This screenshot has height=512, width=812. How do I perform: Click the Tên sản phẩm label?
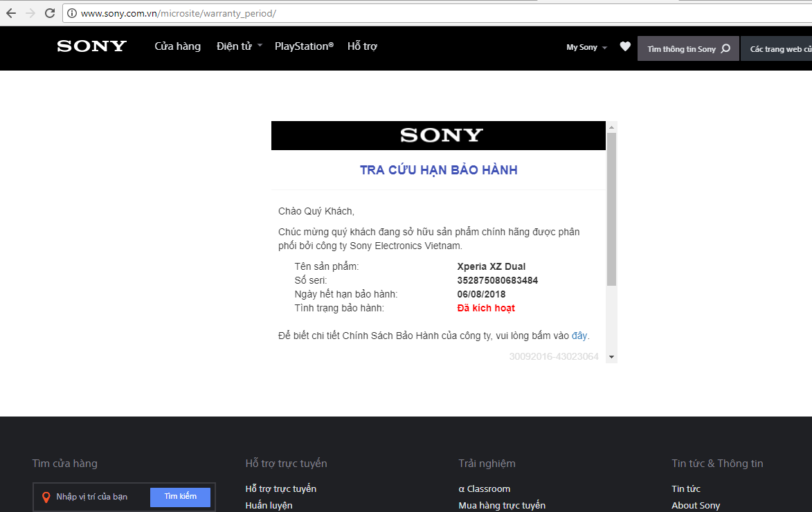[x=327, y=266]
